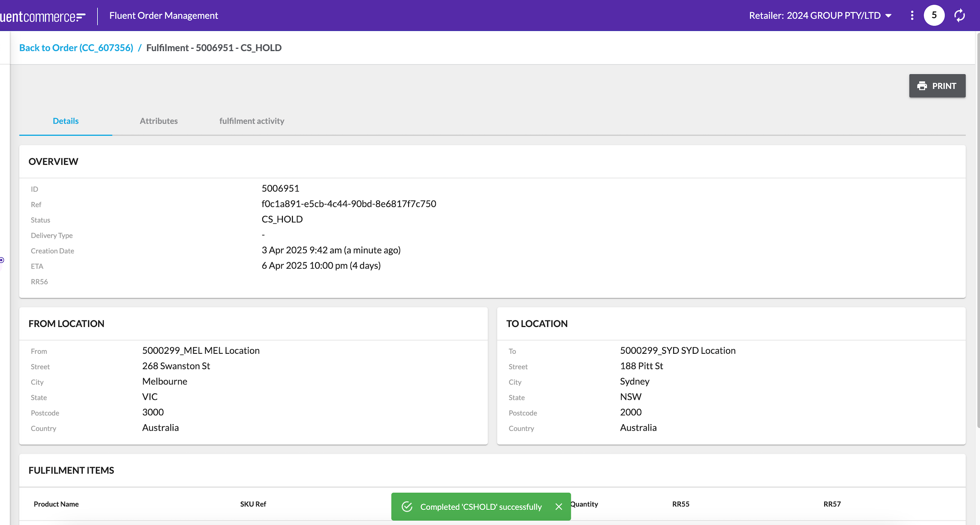The image size is (980, 525).
Task: Click the page vertical scrollbar
Action: click(978, 229)
